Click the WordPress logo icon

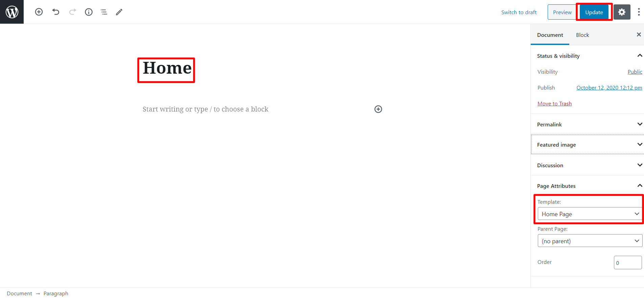pyautogui.click(x=12, y=12)
